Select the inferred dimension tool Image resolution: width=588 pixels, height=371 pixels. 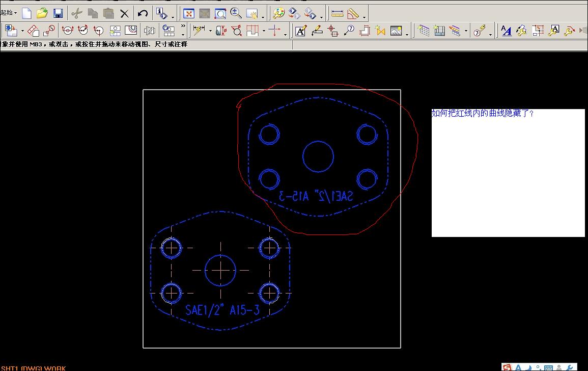(x=199, y=30)
